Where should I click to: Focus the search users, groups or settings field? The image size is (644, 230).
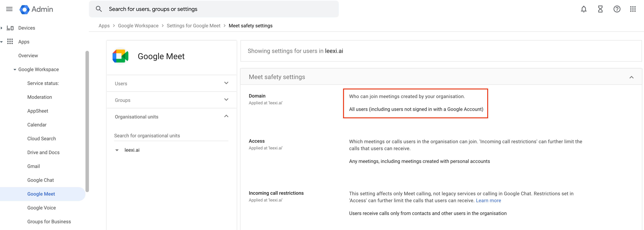[214, 9]
